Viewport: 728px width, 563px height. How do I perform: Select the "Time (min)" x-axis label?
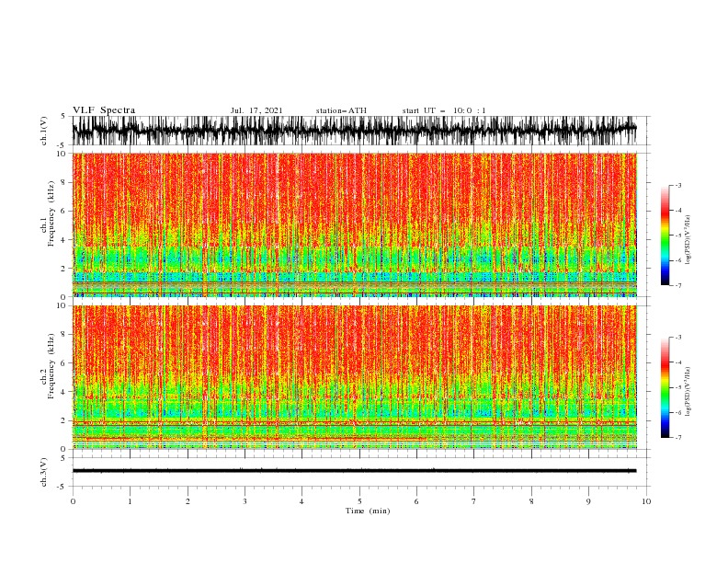pos(368,511)
